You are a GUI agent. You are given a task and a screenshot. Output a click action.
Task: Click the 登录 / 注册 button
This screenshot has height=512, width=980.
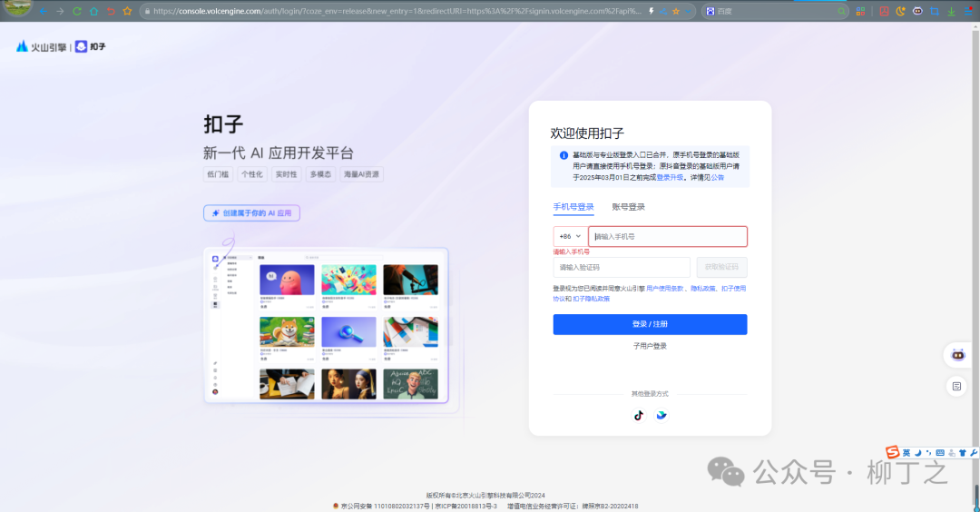point(650,324)
